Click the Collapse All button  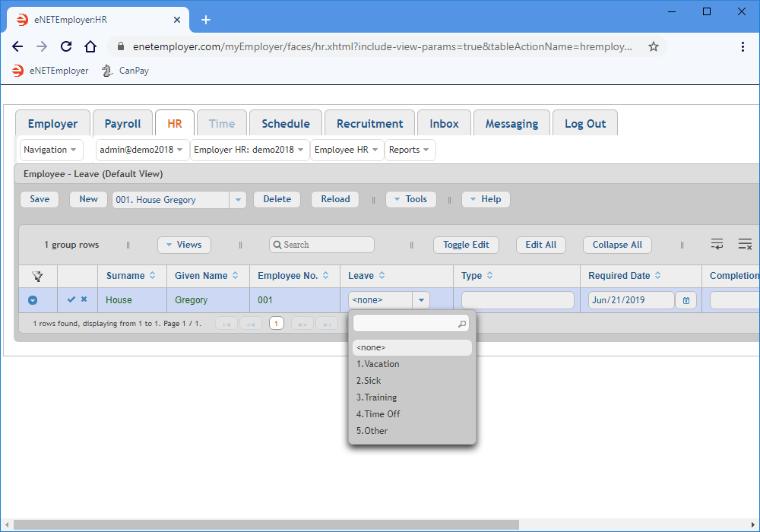point(617,245)
